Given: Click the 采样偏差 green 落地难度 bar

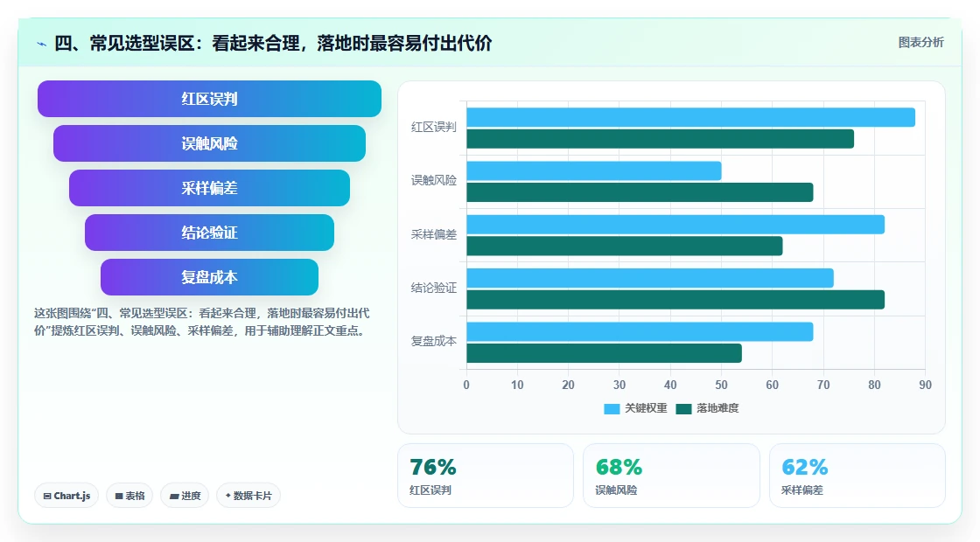Looking at the screenshot, I should tap(625, 246).
